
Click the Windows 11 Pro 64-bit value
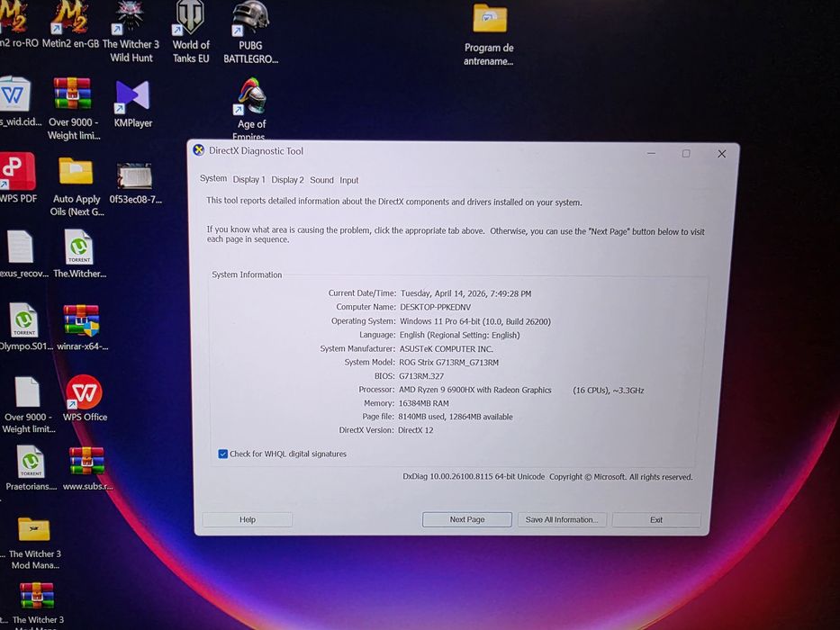(474, 321)
